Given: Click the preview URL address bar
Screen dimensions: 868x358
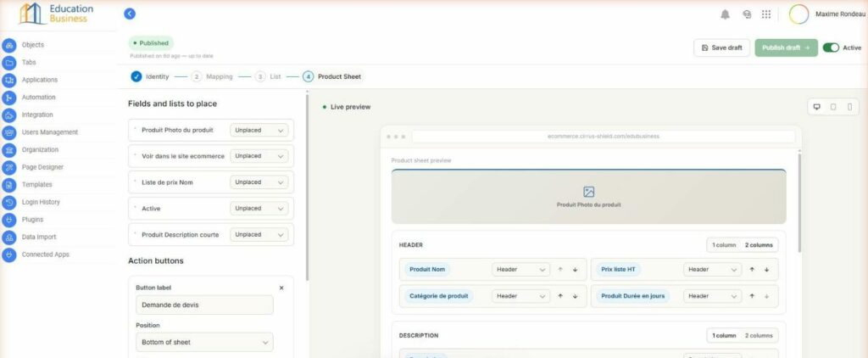Looking at the screenshot, I should click(604, 137).
